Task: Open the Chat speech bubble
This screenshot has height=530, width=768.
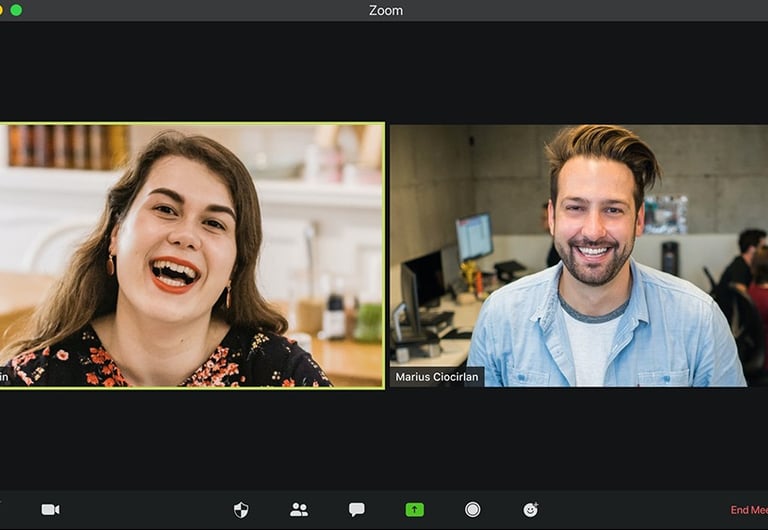Action: (357, 509)
